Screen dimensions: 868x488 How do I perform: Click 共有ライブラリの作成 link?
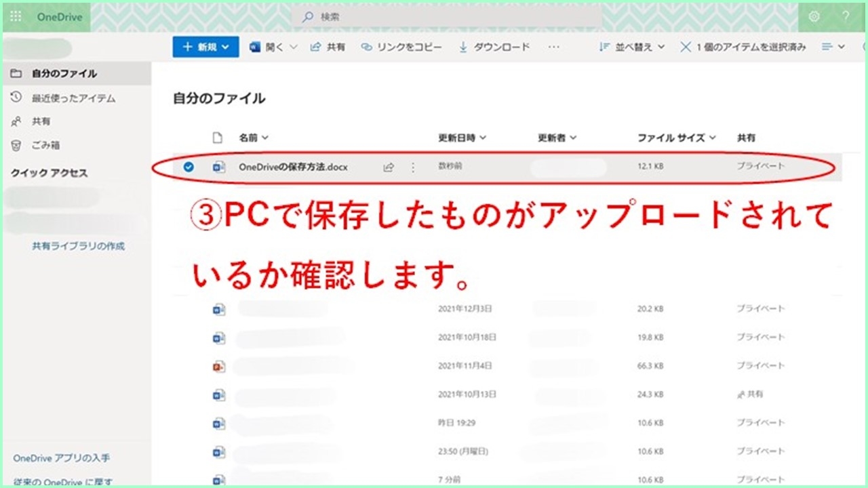[x=78, y=246]
